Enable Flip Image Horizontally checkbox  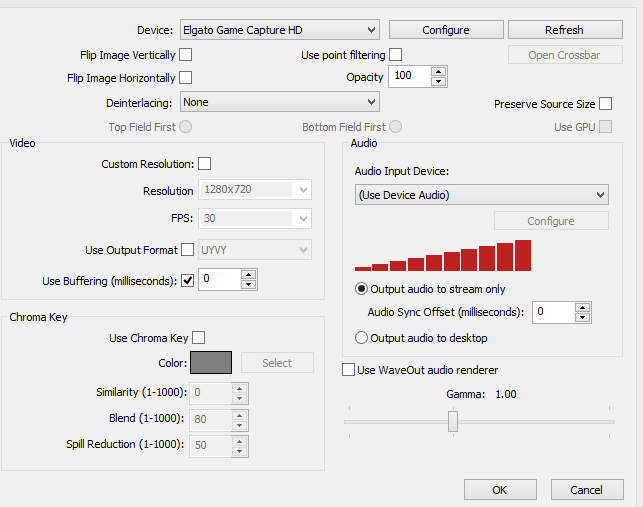click(x=186, y=78)
